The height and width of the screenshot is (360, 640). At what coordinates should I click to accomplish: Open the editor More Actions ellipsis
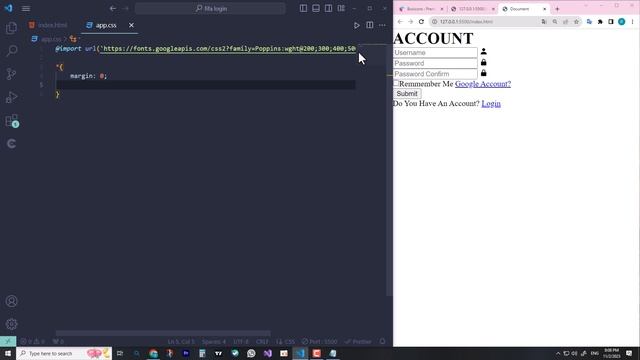coord(382,25)
